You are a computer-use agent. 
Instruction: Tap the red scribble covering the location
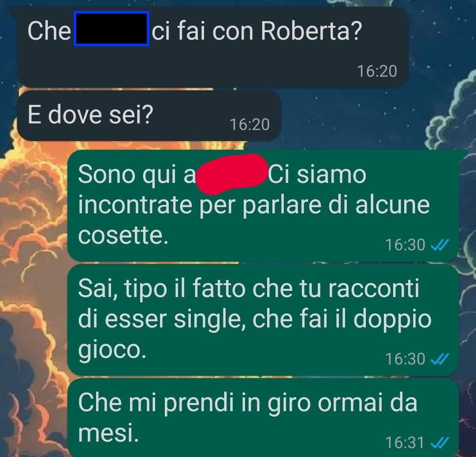[232, 174]
